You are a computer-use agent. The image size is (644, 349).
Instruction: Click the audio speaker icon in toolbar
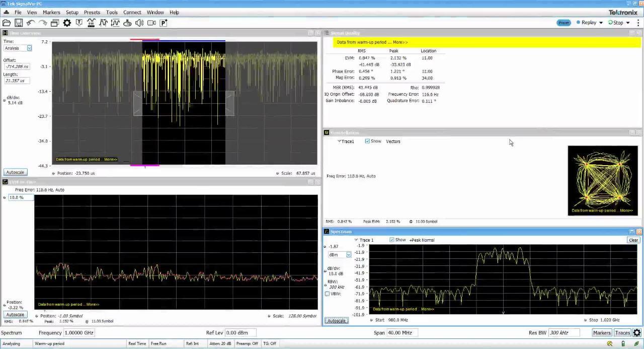139,23
